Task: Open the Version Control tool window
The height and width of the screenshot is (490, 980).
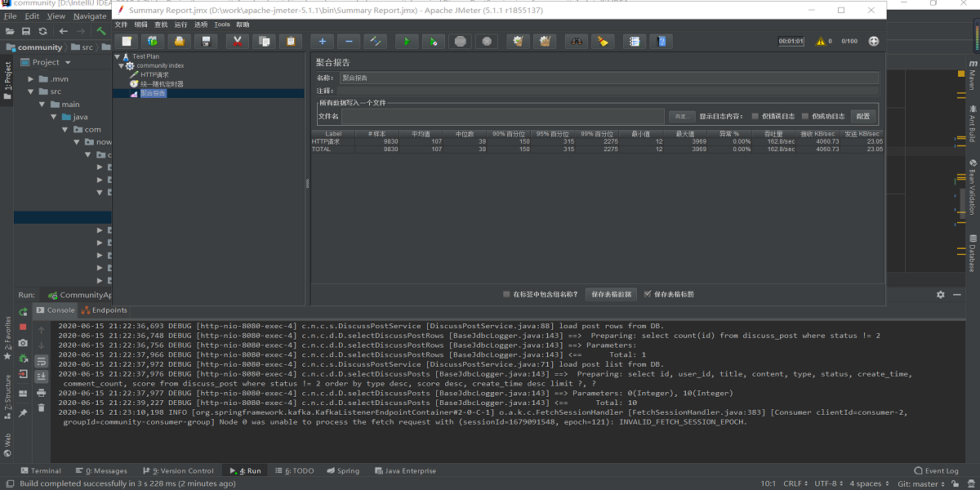Action: click(178, 470)
